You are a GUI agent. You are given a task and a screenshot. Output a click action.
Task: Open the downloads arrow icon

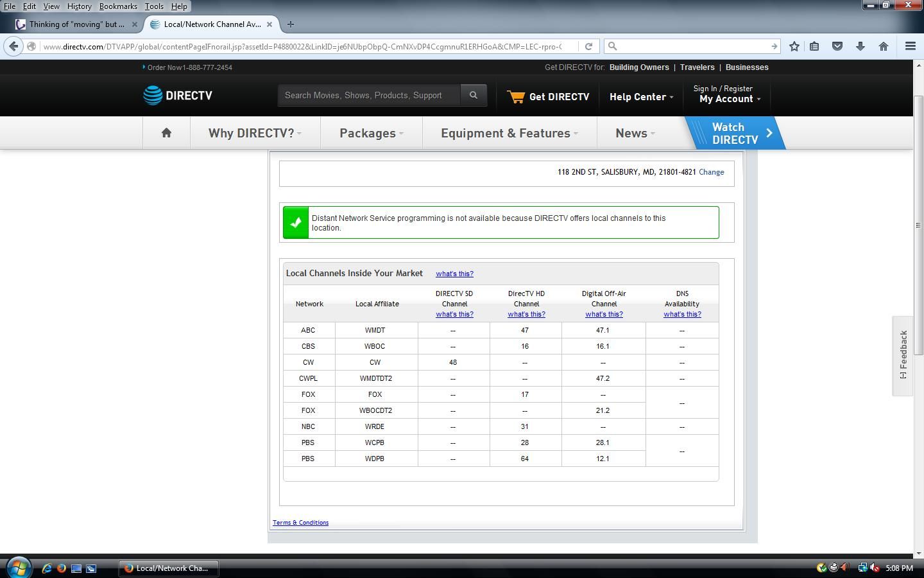[860, 46]
